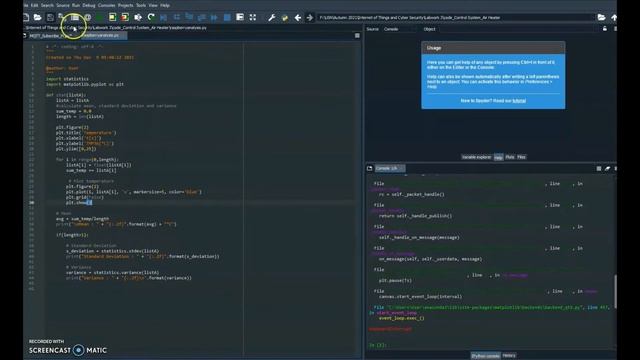Click the 'avg = sum_temp/length' code line
640x360 pixels.
(82, 219)
